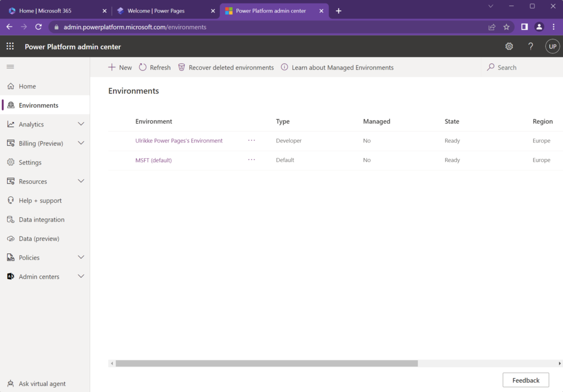Open the tab search dropdown arrow
The image size is (563, 392).
[490, 6]
